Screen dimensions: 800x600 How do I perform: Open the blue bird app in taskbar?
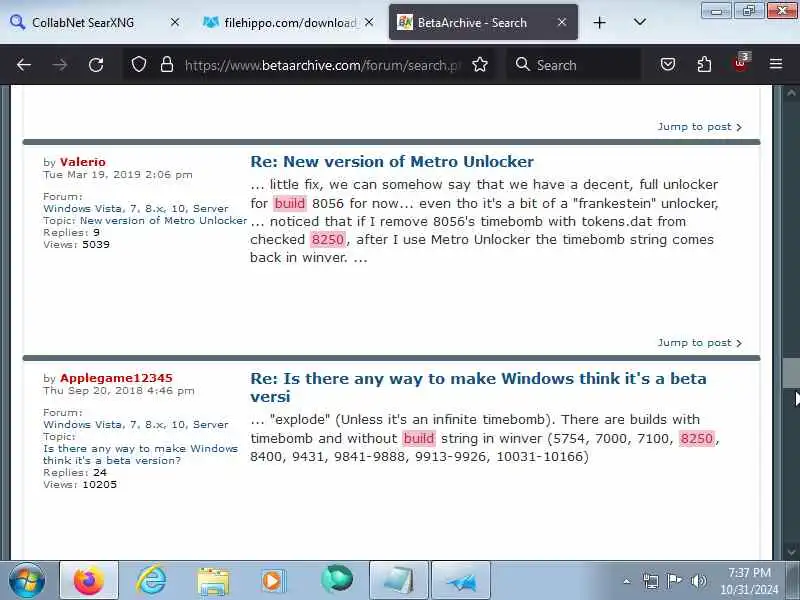[461, 580]
